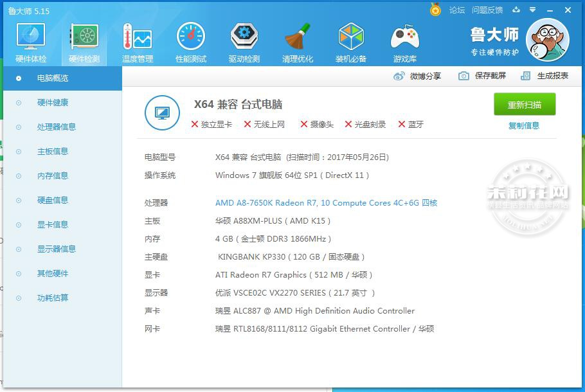Click the 独立显卡 status indicator

212,124
